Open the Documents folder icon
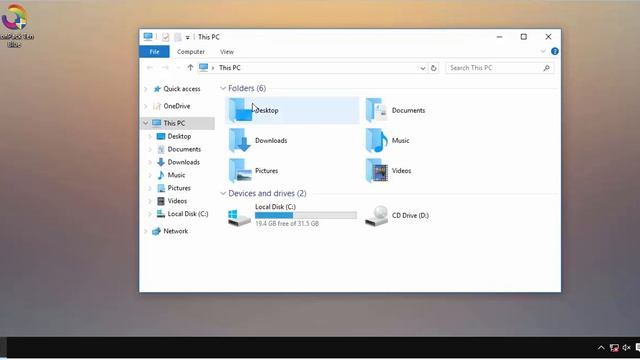 (376, 110)
